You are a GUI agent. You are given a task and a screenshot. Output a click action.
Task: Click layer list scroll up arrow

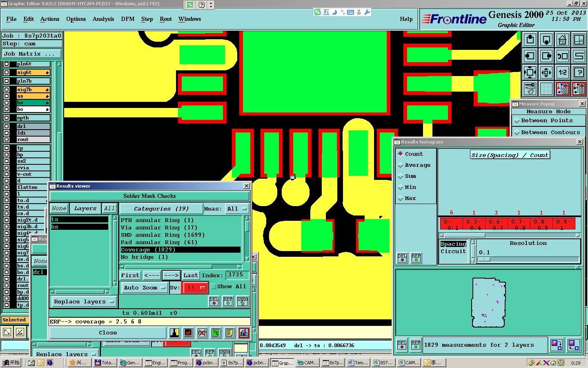(59, 64)
